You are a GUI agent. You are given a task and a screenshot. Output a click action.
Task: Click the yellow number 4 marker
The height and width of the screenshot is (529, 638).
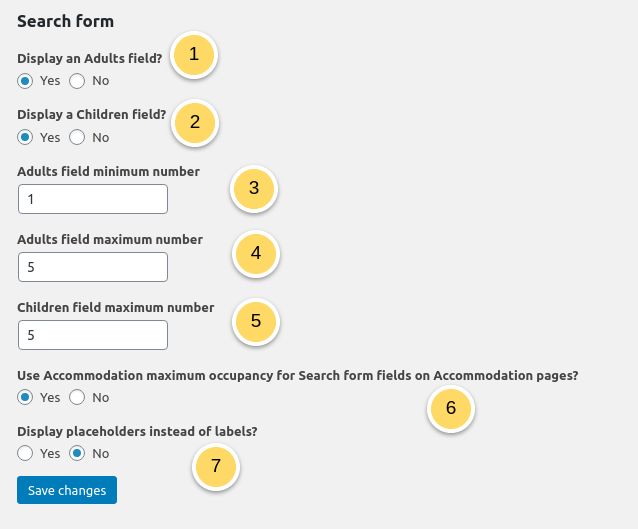(256, 254)
